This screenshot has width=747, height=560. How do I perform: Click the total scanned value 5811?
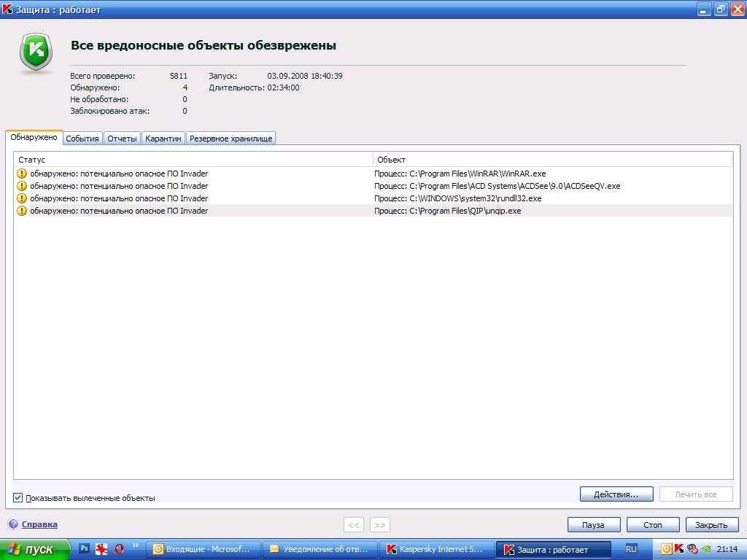179,76
